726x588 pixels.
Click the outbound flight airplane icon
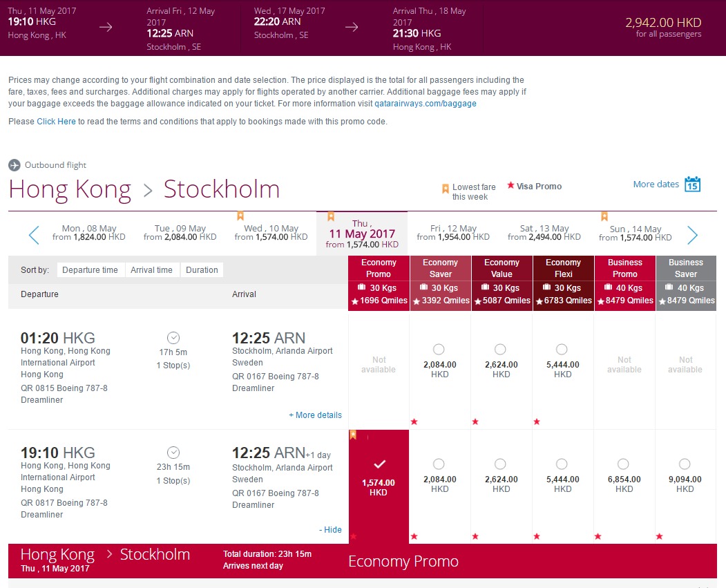point(15,165)
